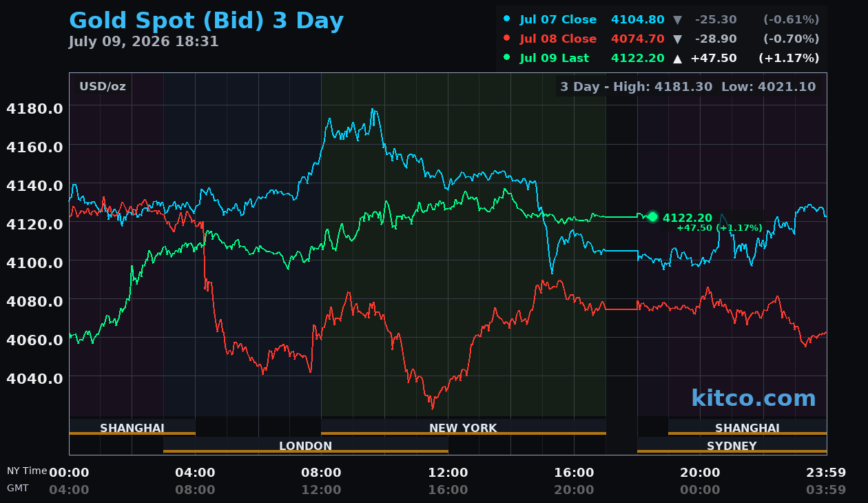Click the 4040.0 y-axis label
The height and width of the screenshot is (503, 868).
34,379
